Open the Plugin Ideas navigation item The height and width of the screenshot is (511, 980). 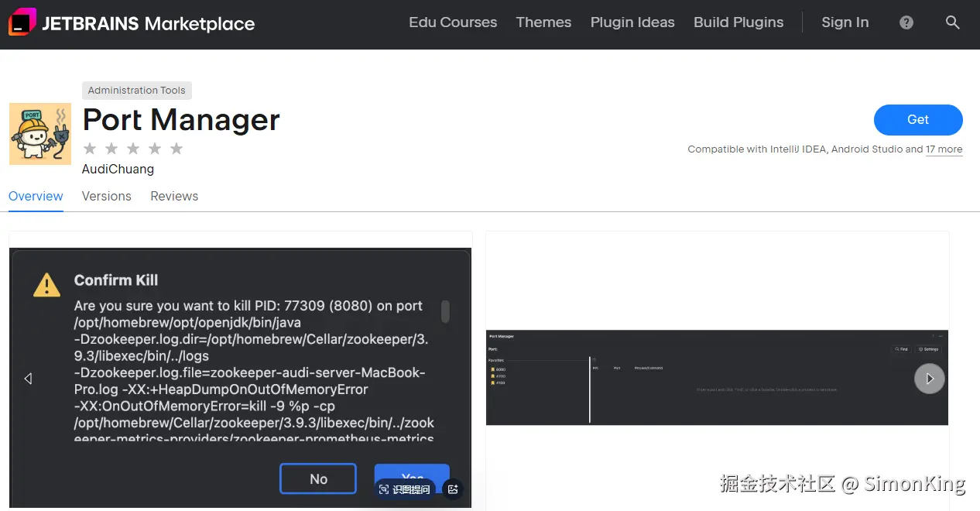632,22
